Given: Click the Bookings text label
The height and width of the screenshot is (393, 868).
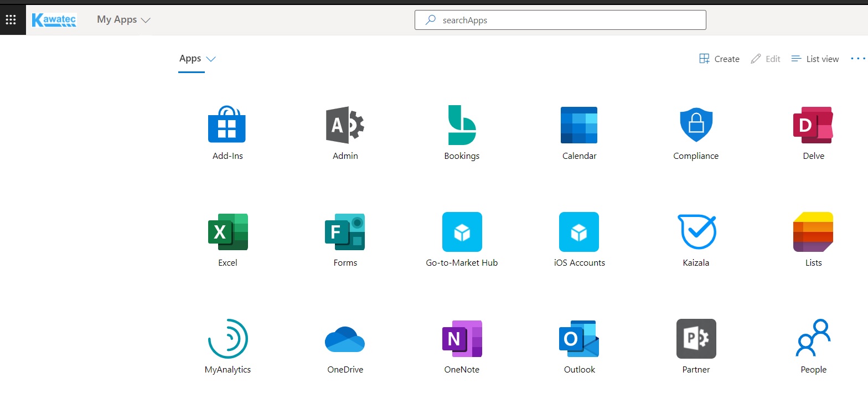Looking at the screenshot, I should [462, 156].
